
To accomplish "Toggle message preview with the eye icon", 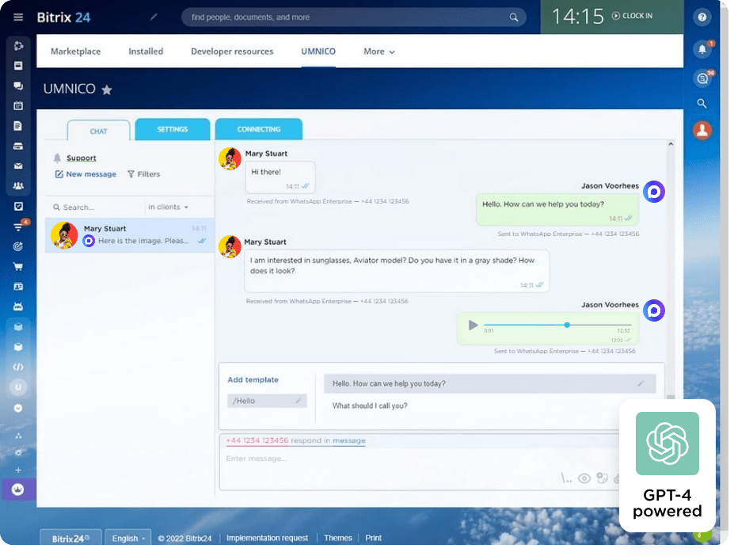I will tap(585, 478).
